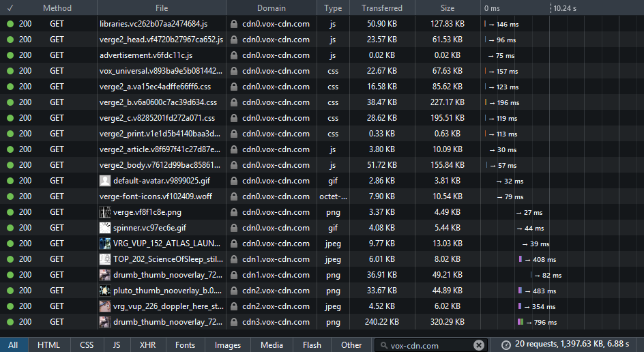Click the 796 ms timeline bar
This screenshot has width=644, height=352.
pos(521,322)
